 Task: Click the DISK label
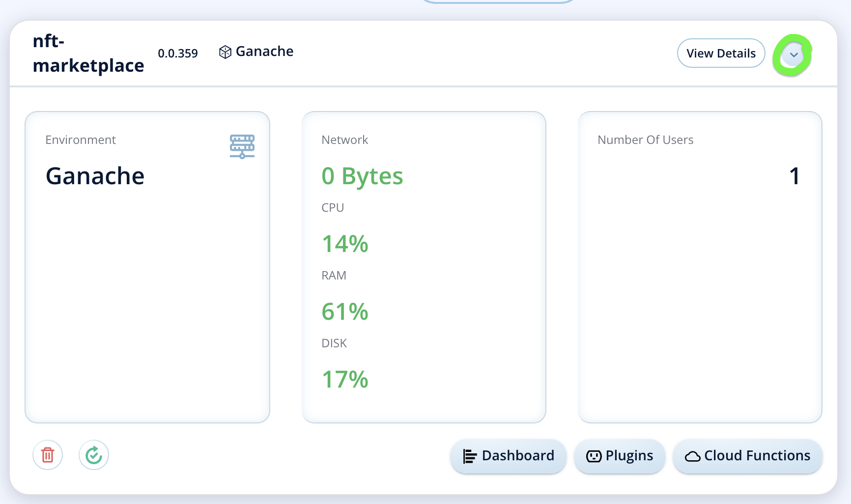tap(334, 343)
